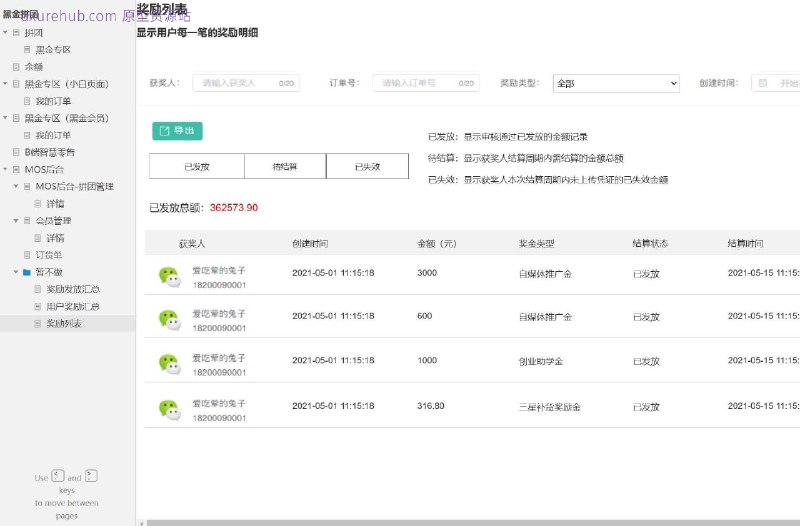The height and width of the screenshot is (526, 800).
Task: Click the 金额（元） column header
Action: tap(437, 243)
